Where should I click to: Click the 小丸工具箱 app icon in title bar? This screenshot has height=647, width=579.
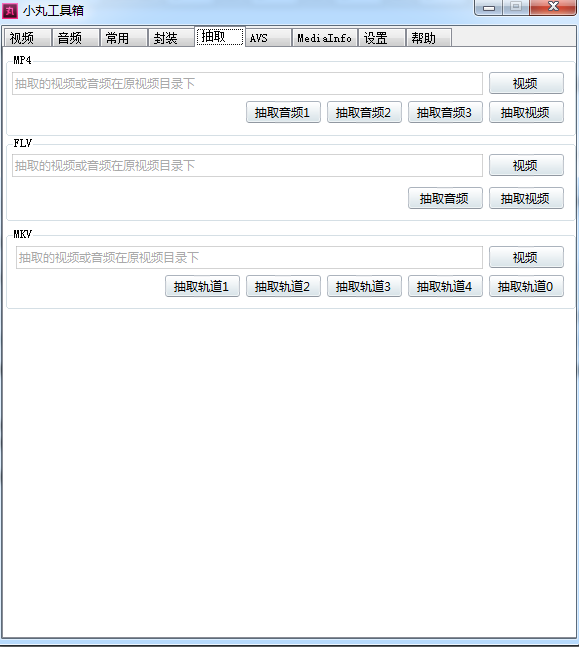point(10,10)
